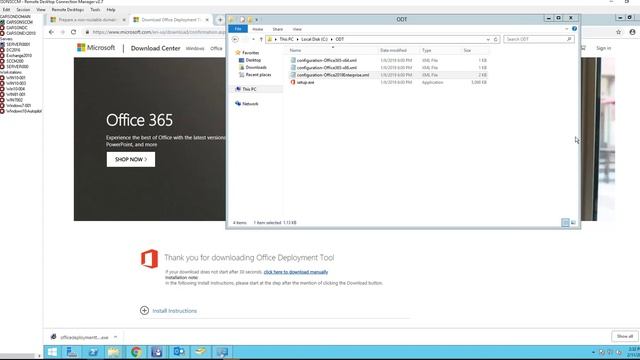Select Network in navigation pane
The height and width of the screenshot is (360, 640).
click(x=250, y=104)
